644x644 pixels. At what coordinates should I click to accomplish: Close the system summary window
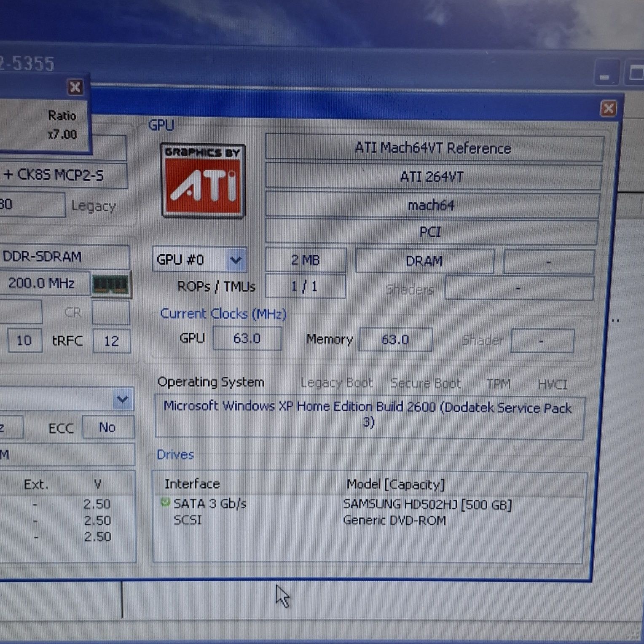608,109
